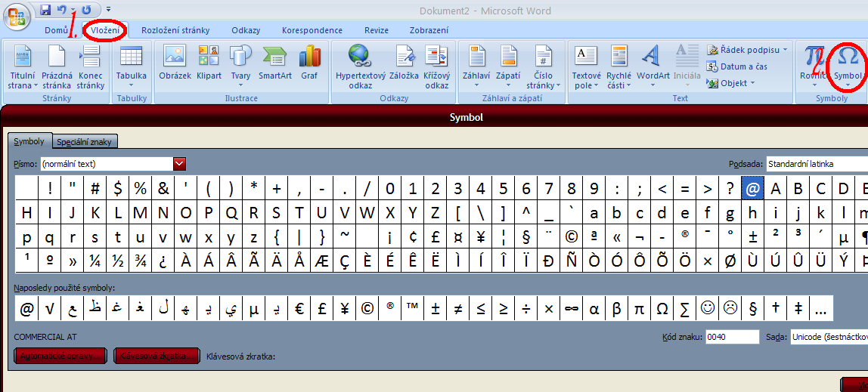The height and width of the screenshot is (392, 868).
Task: Open the Klipart clip art pane
Action: click(209, 63)
